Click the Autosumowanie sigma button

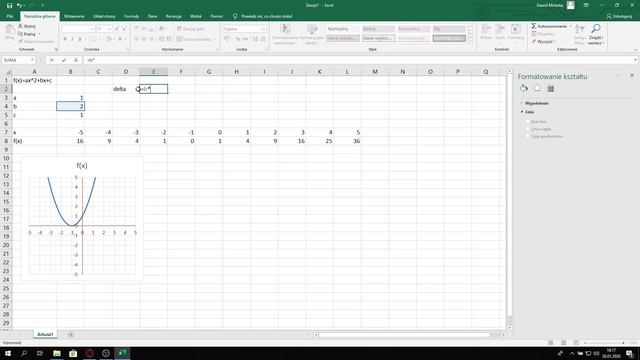pyautogui.click(x=549, y=26)
